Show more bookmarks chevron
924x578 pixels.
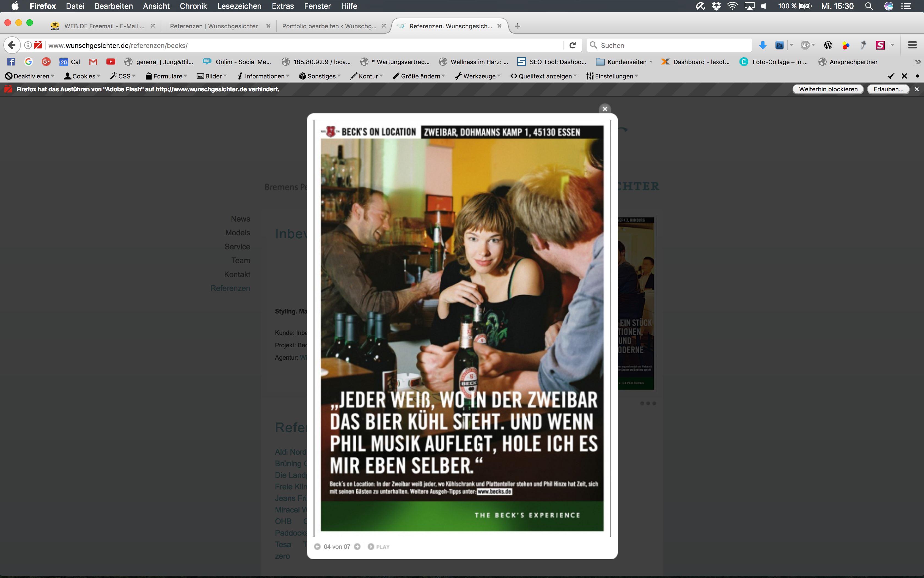[x=918, y=62]
